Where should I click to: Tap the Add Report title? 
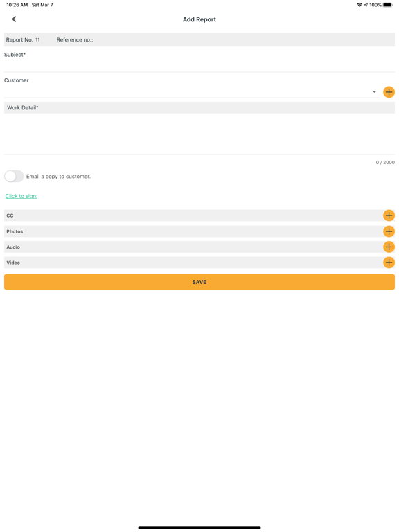tap(199, 19)
